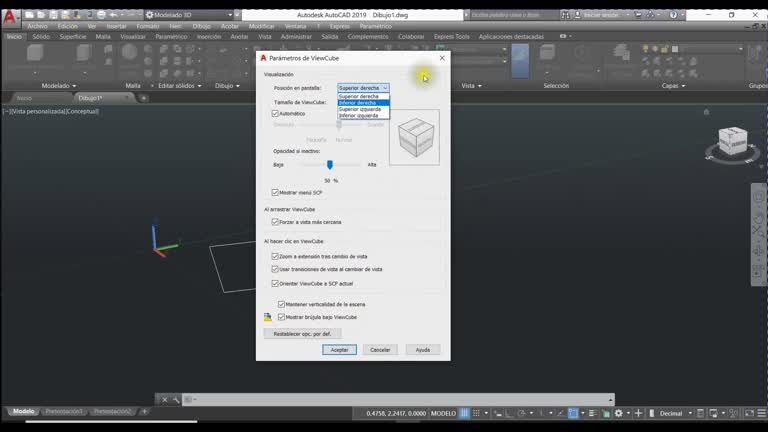The height and width of the screenshot is (432, 768).
Task: Click the Help question mark icon
Action: pyautogui.click(x=673, y=15)
